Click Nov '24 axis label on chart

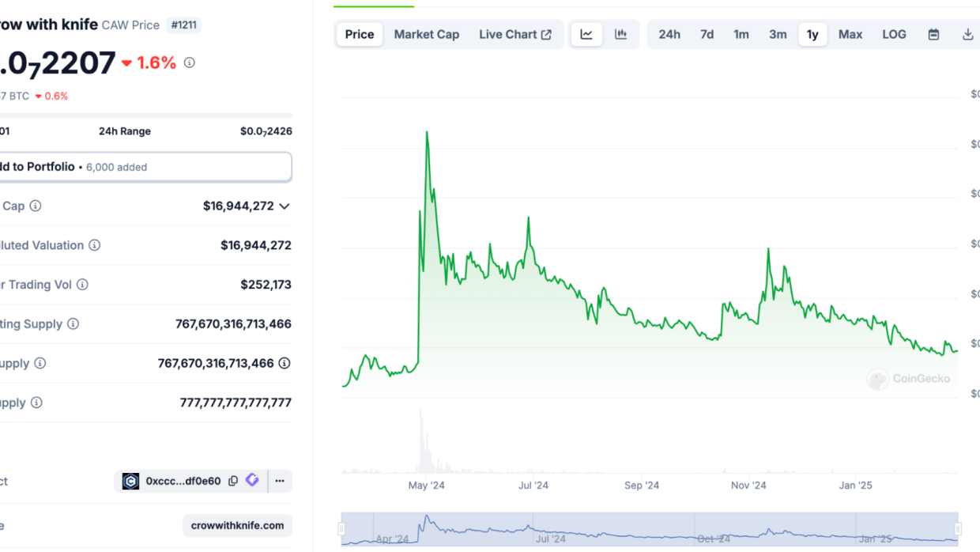click(748, 485)
